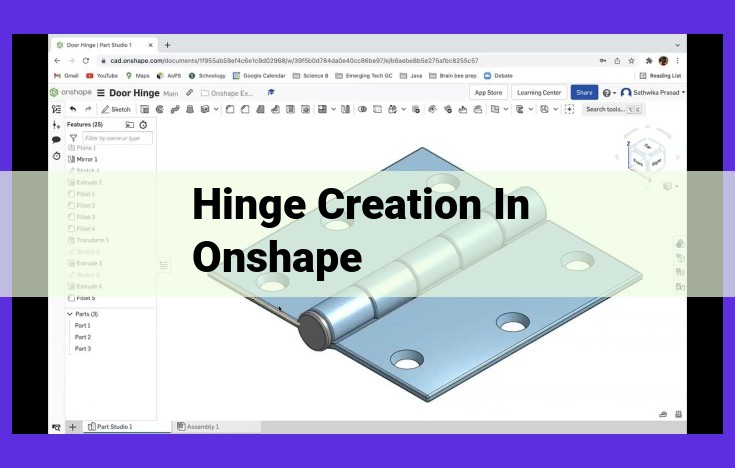Select the Move face tool
The height and width of the screenshot is (468, 735).
pyautogui.click(x=463, y=109)
